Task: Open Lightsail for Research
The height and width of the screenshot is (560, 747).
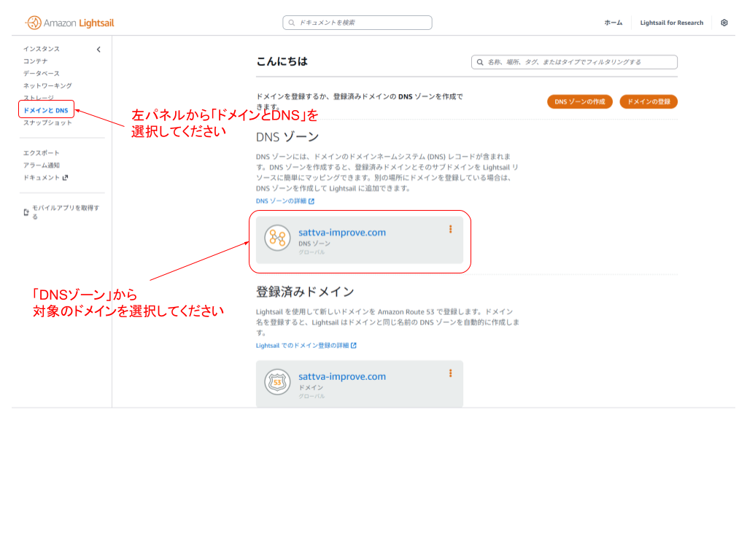Action: [x=671, y=23]
